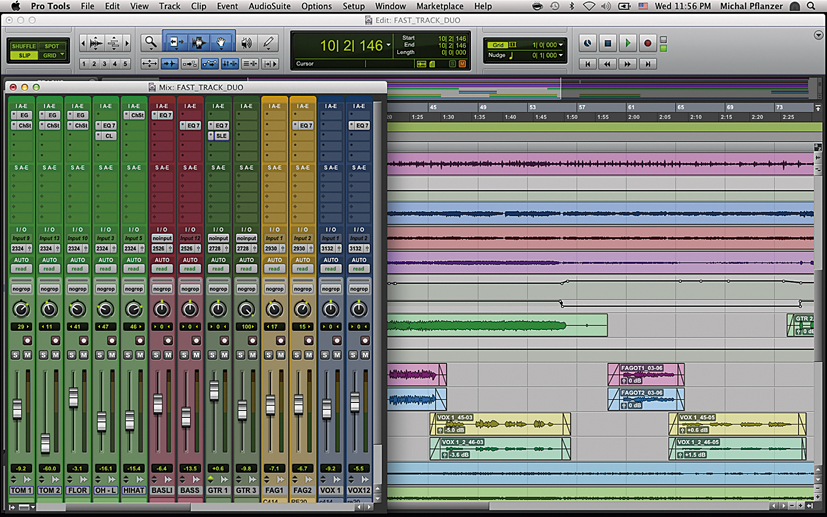
Task: Click Zoom Preset 3
Action: [104, 64]
